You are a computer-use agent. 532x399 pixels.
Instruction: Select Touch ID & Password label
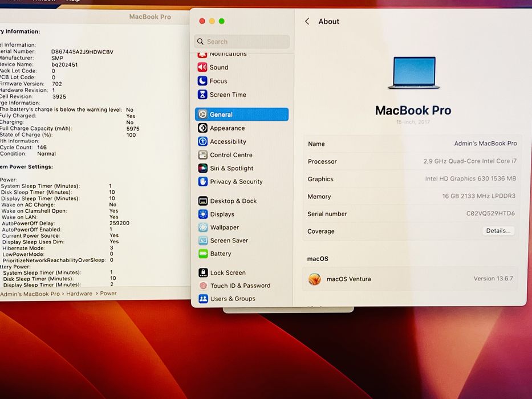pyautogui.click(x=241, y=286)
